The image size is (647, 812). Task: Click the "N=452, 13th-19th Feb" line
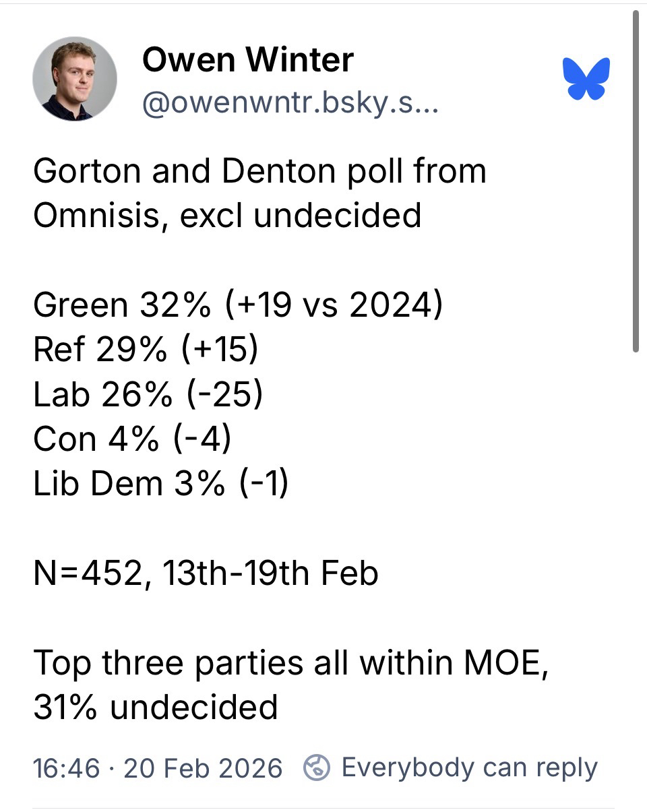[x=206, y=573]
